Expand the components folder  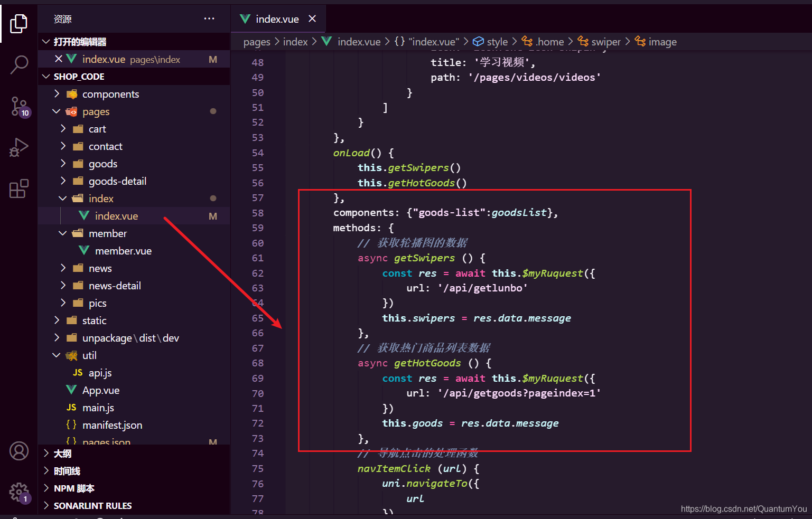click(x=134, y=94)
